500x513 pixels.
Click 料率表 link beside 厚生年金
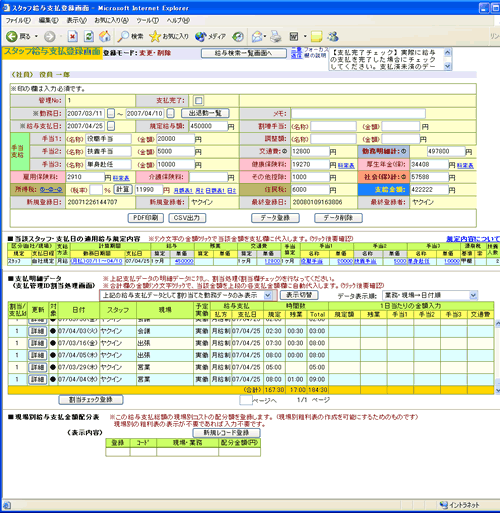465,166
